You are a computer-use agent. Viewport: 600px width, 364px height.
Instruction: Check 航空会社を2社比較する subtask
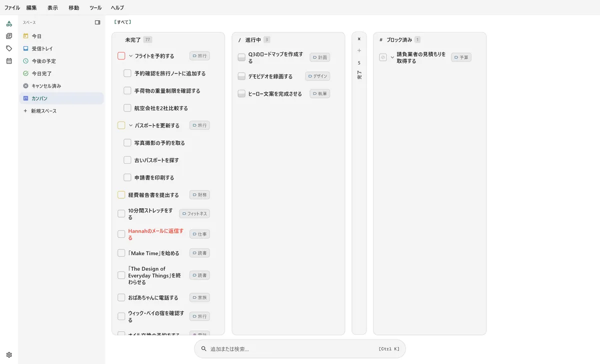coord(127,108)
